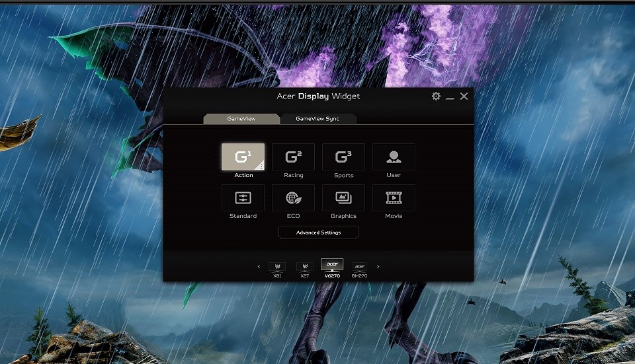Pick the BM270 monitor
This screenshot has height=364, width=635.
pos(359,267)
